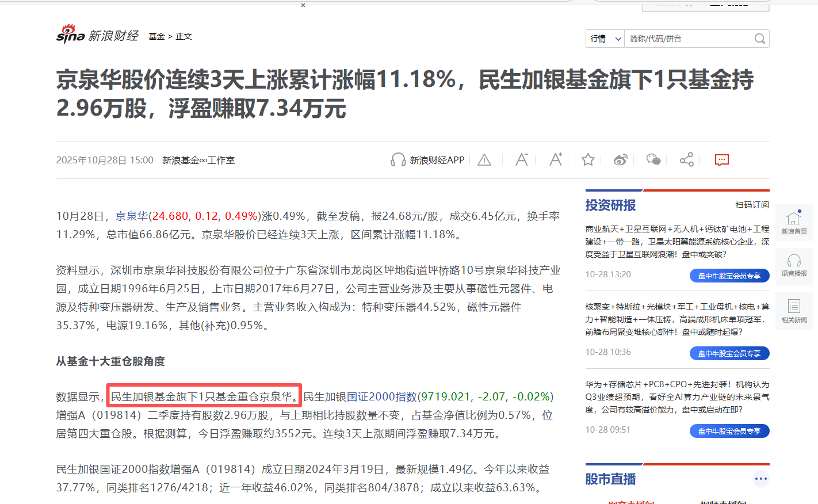Focus the 简称/代码/拼音 search field
Screen dimensions: 818x504
(689, 39)
